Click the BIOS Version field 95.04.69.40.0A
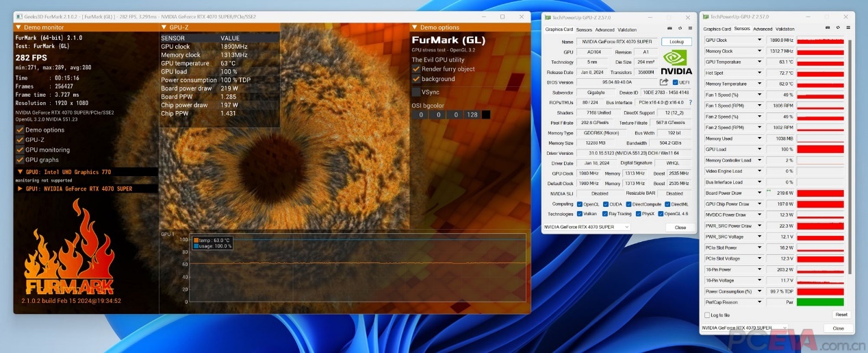 [x=616, y=82]
